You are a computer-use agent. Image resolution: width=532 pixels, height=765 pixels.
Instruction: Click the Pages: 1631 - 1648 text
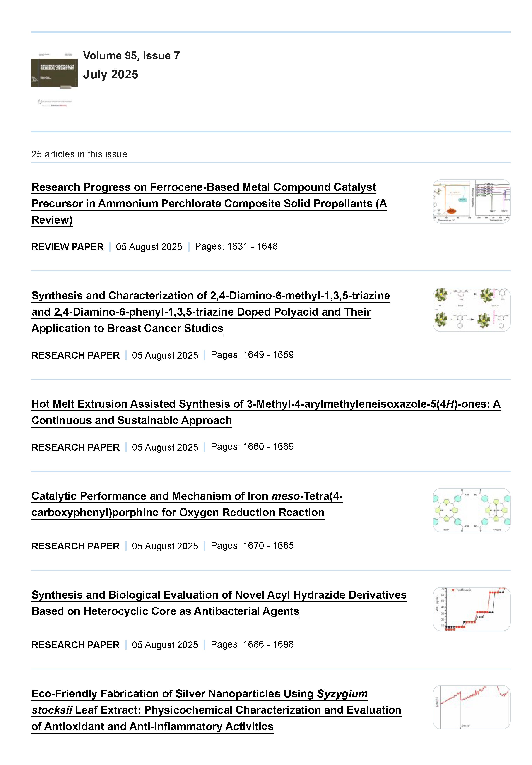click(x=236, y=246)
